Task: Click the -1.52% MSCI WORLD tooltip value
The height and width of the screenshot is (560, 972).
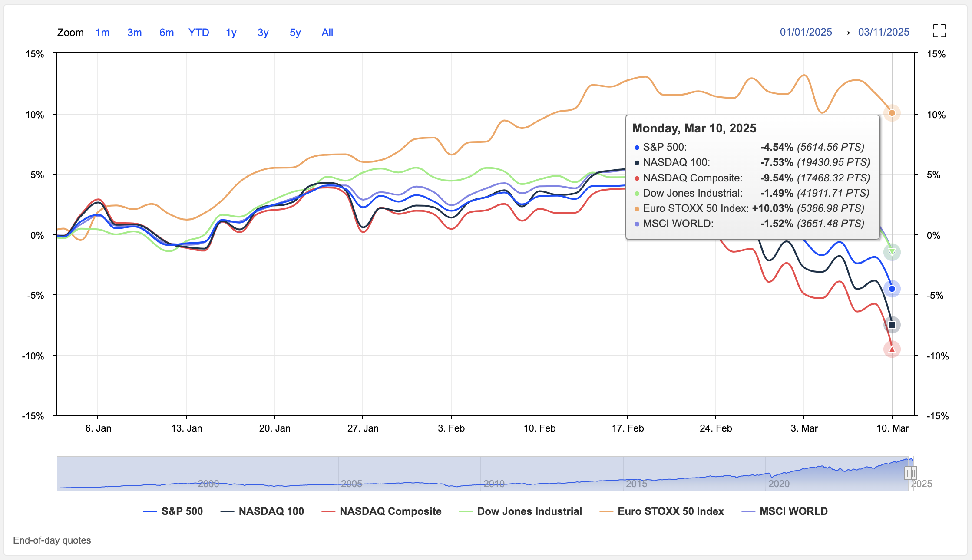Action: pyautogui.click(x=777, y=224)
